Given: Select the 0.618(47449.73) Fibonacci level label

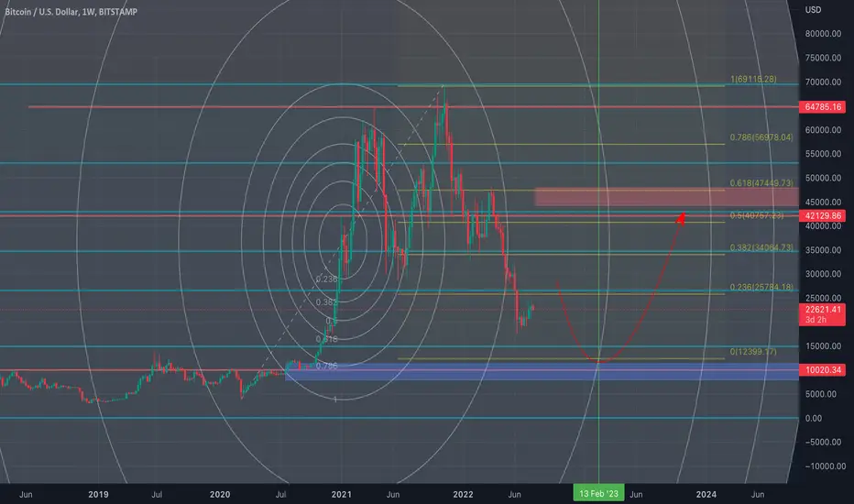Looking at the screenshot, I should pos(761,183).
